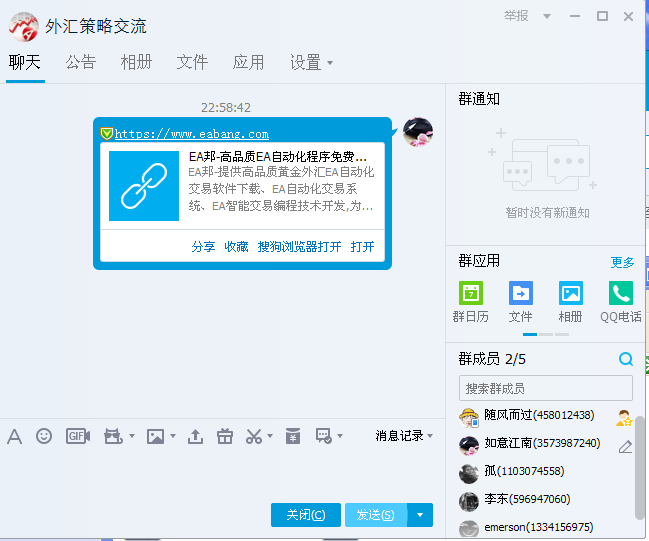This screenshot has height=541, width=649.
Task: Select member 孤(1103074558)
Action: tap(546, 473)
